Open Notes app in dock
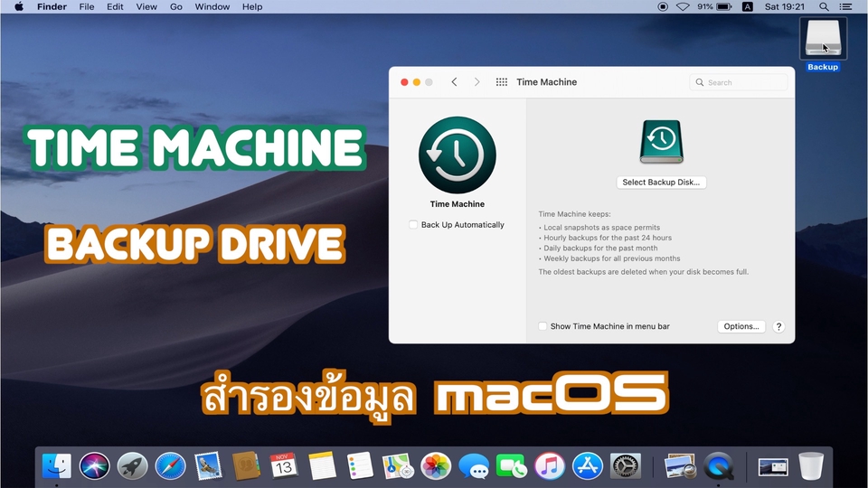 322,466
